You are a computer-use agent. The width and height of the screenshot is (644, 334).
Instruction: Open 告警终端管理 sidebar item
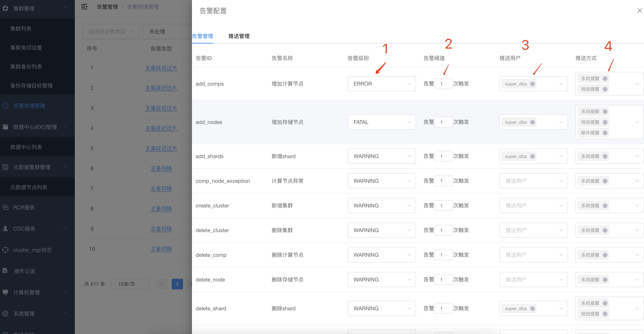pos(29,106)
